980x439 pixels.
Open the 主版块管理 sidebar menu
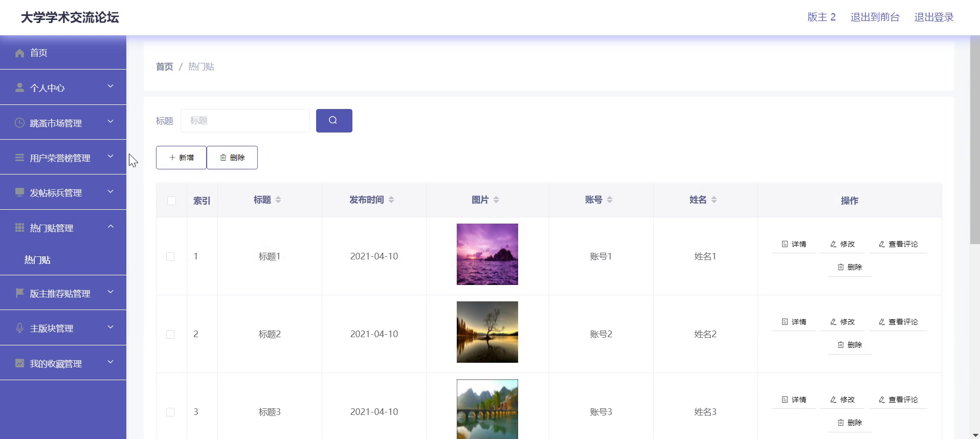click(63, 328)
